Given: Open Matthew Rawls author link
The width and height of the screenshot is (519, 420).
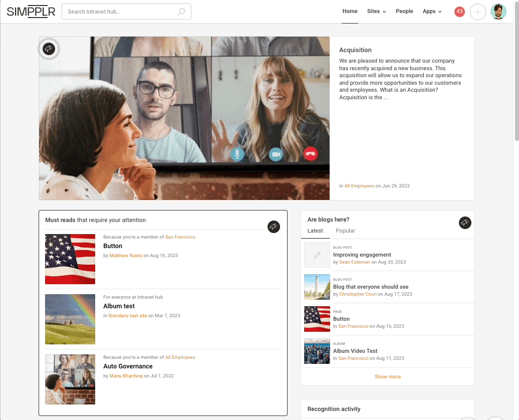Looking at the screenshot, I should (x=126, y=256).
